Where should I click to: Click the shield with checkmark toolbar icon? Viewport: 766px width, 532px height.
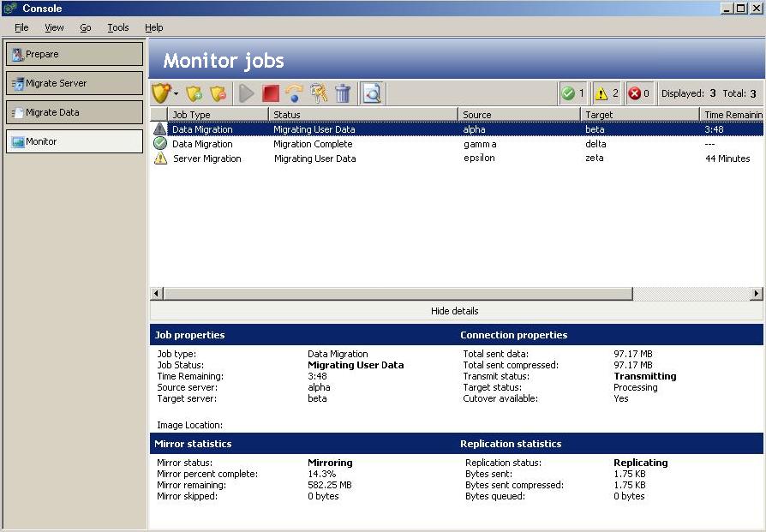click(160, 93)
